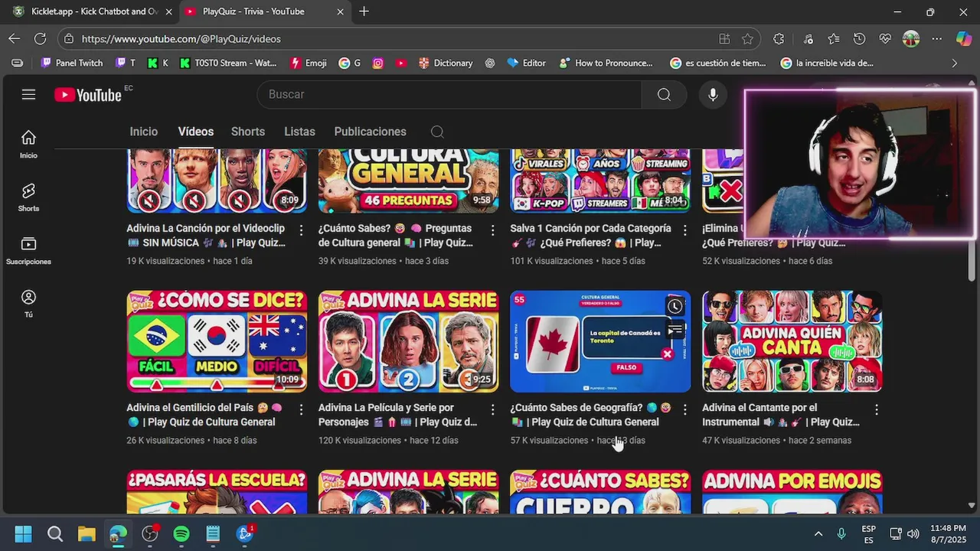Click the search magnifier button
980x551 pixels.
point(664,94)
